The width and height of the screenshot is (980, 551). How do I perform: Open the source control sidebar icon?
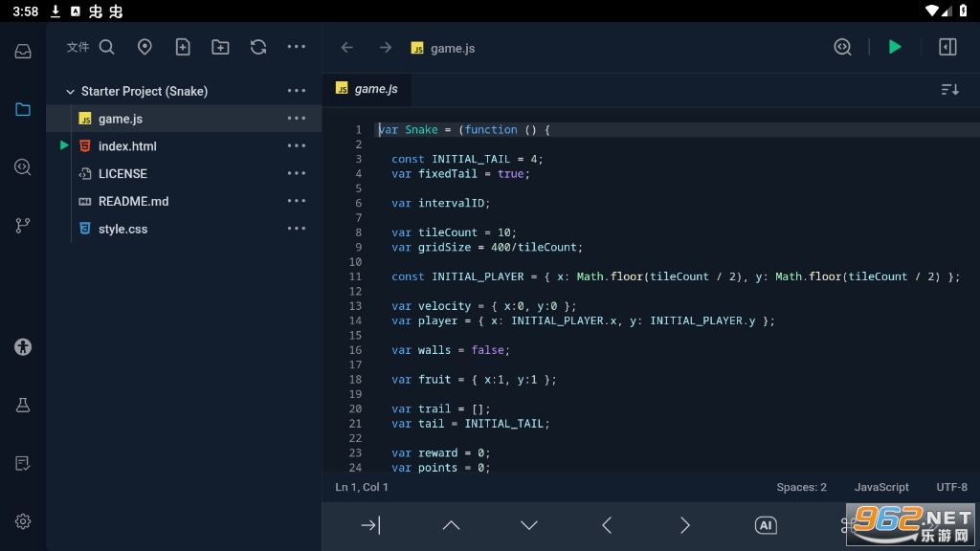click(x=23, y=226)
